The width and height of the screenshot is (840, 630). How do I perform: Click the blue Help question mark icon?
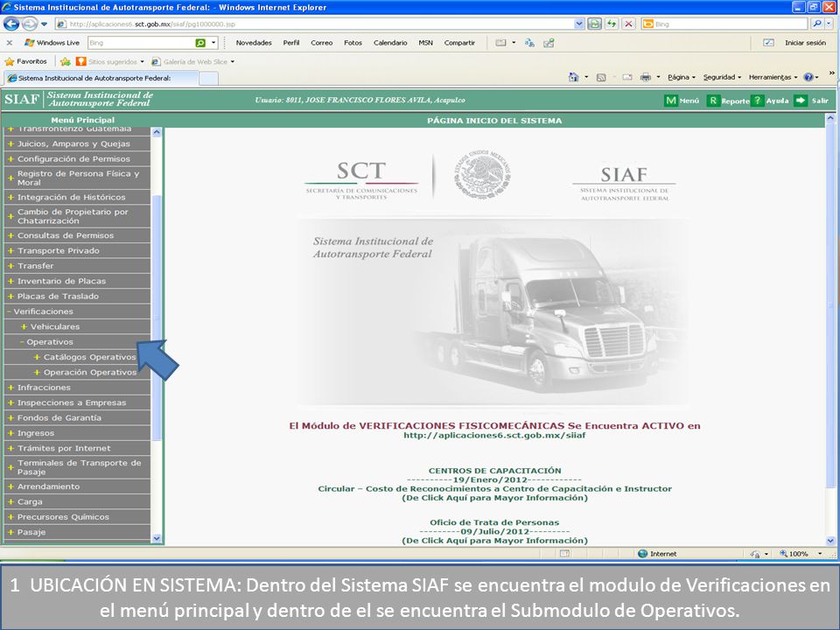[808, 77]
